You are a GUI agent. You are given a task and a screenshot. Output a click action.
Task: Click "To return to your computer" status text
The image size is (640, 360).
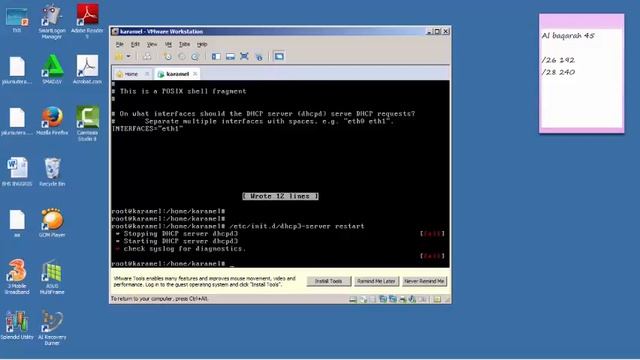pos(159,299)
